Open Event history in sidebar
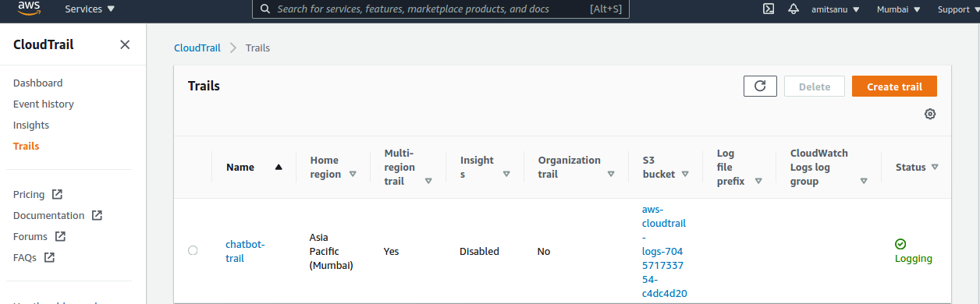The width and height of the screenshot is (980, 304). tap(44, 104)
